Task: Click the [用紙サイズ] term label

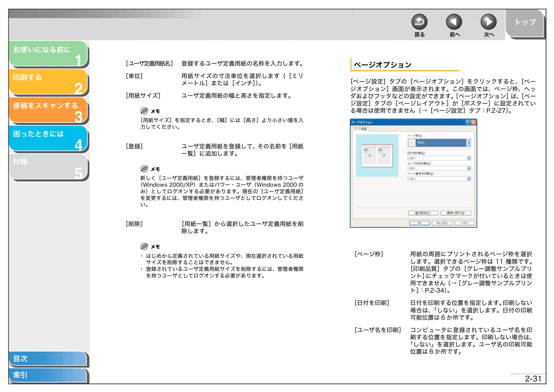Action: [143, 96]
